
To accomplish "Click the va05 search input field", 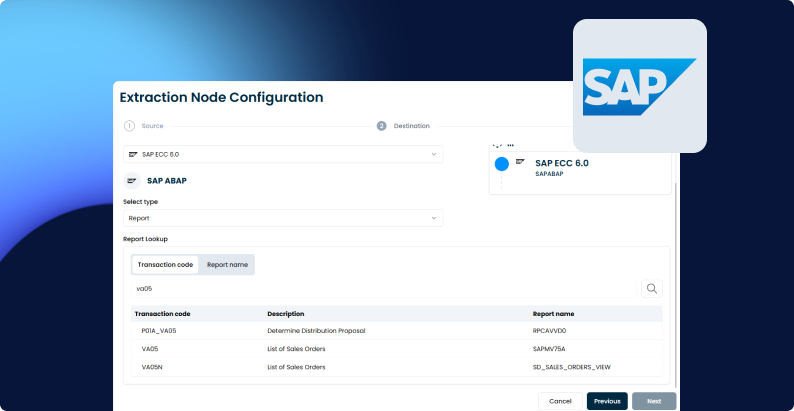I will click(383, 289).
